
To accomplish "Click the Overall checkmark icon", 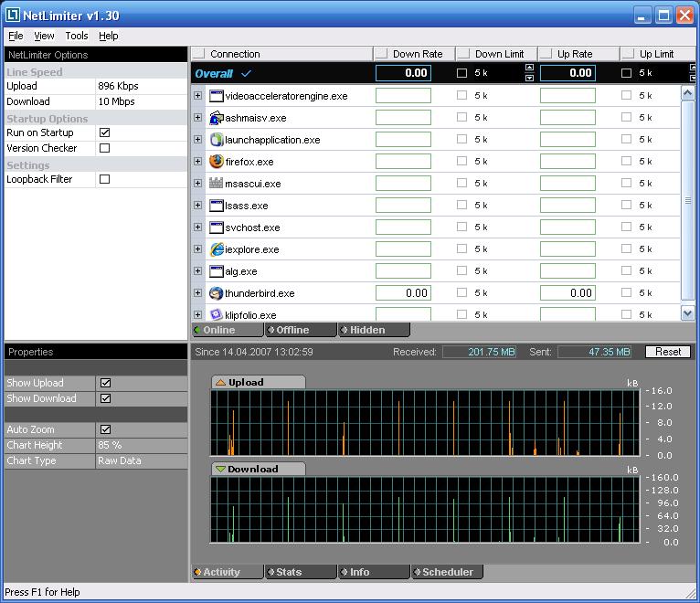I will (x=246, y=73).
